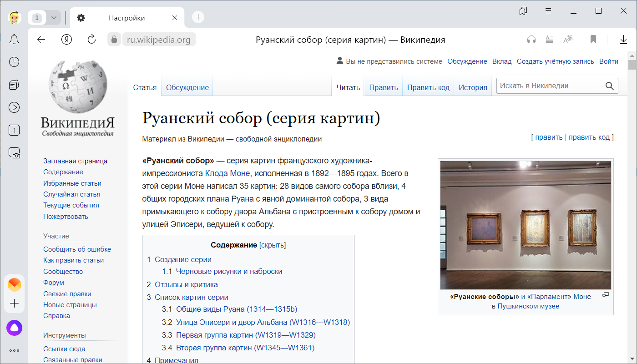The height and width of the screenshot is (364, 637).
Task: Open browsing history clock in sidebar
Action: pyautogui.click(x=14, y=62)
